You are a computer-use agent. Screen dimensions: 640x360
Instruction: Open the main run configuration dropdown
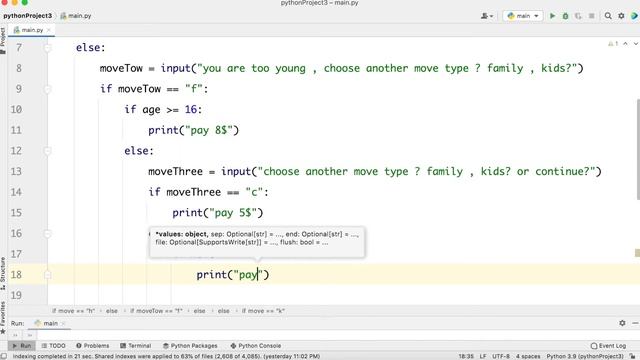click(523, 16)
